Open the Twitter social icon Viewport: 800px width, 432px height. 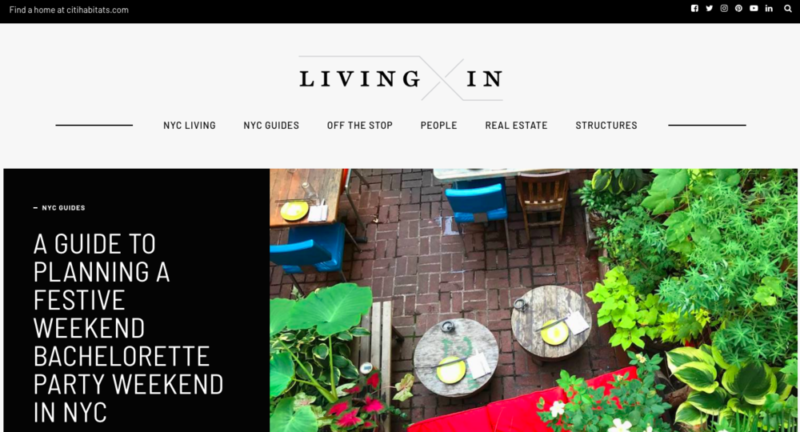[x=709, y=8]
